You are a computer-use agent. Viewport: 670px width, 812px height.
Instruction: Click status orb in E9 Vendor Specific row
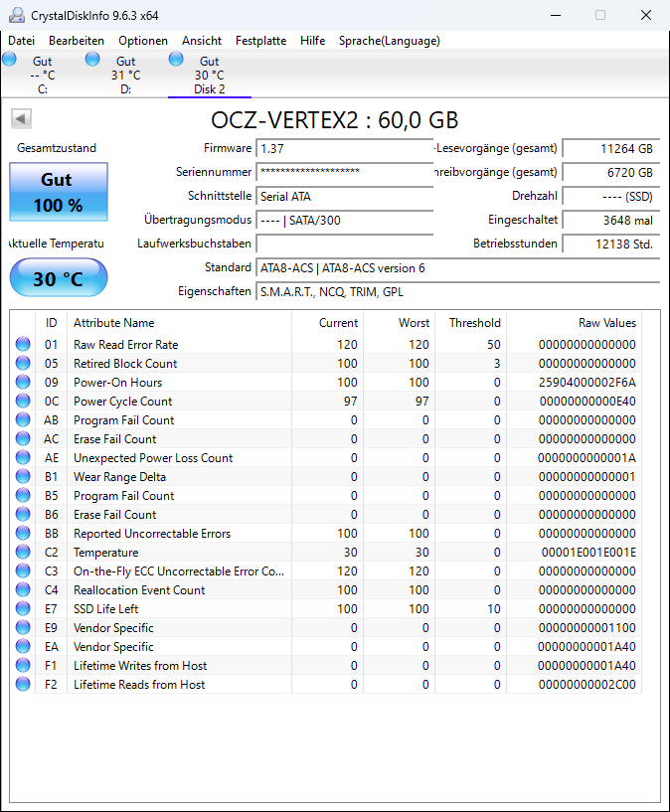tap(23, 628)
